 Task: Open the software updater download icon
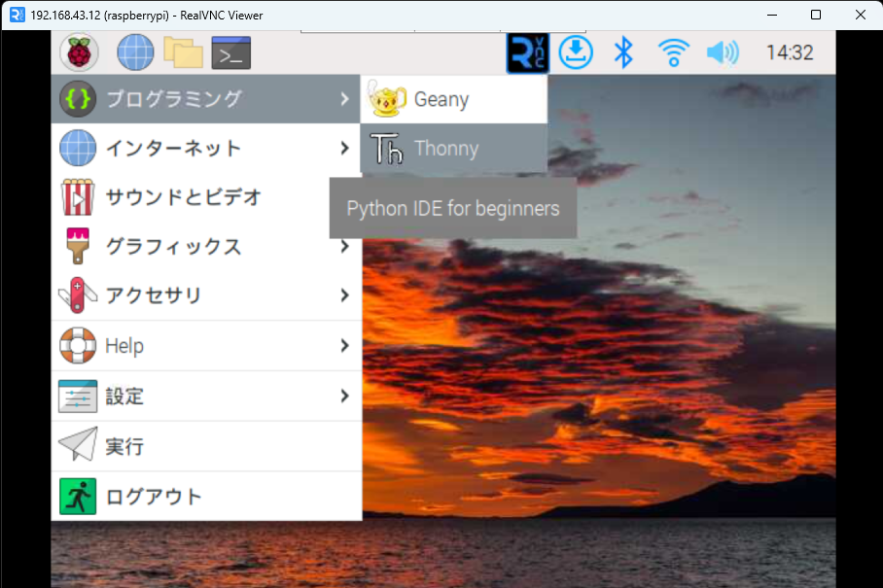point(575,52)
